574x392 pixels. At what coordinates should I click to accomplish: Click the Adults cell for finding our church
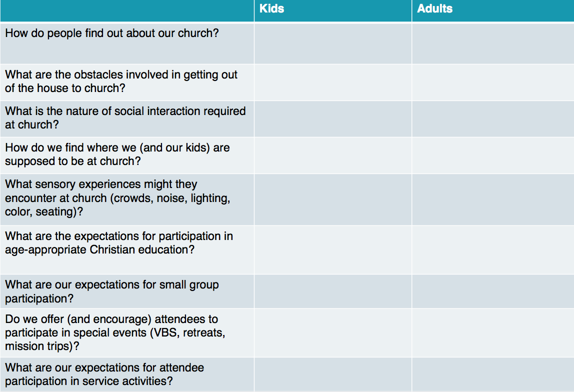(x=492, y=43)
